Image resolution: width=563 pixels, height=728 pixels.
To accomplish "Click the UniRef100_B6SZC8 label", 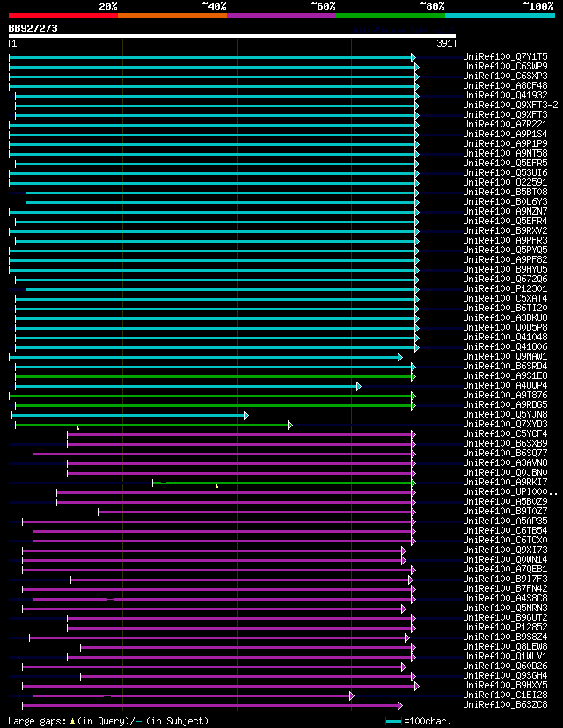I will click(x=505, y=705).
